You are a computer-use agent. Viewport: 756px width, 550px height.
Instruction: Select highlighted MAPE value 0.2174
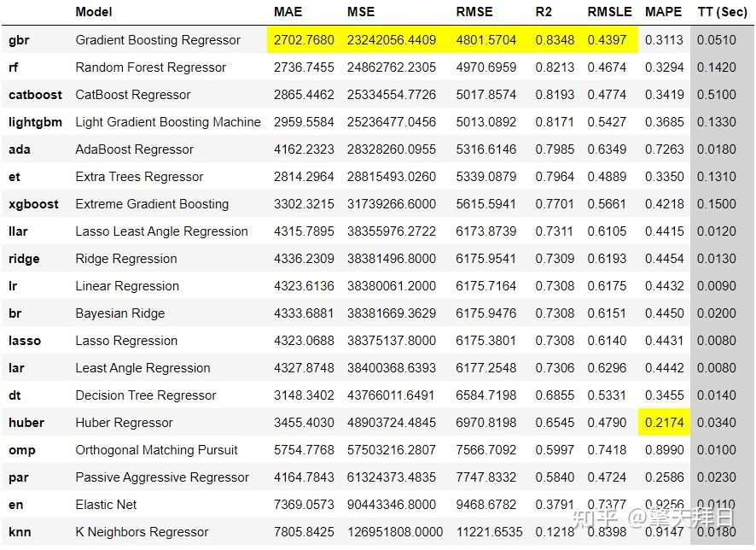click(x=665, y=423)
